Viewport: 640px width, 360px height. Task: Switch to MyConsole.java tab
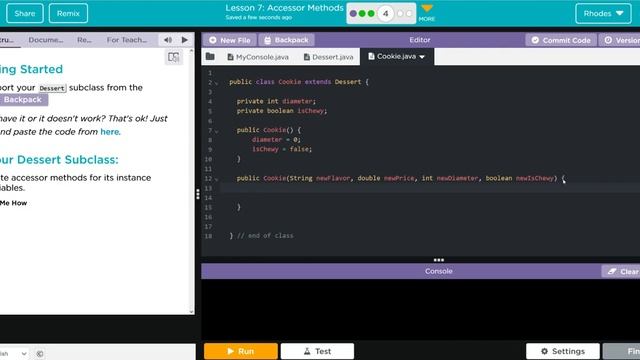[x=258, y=57]
